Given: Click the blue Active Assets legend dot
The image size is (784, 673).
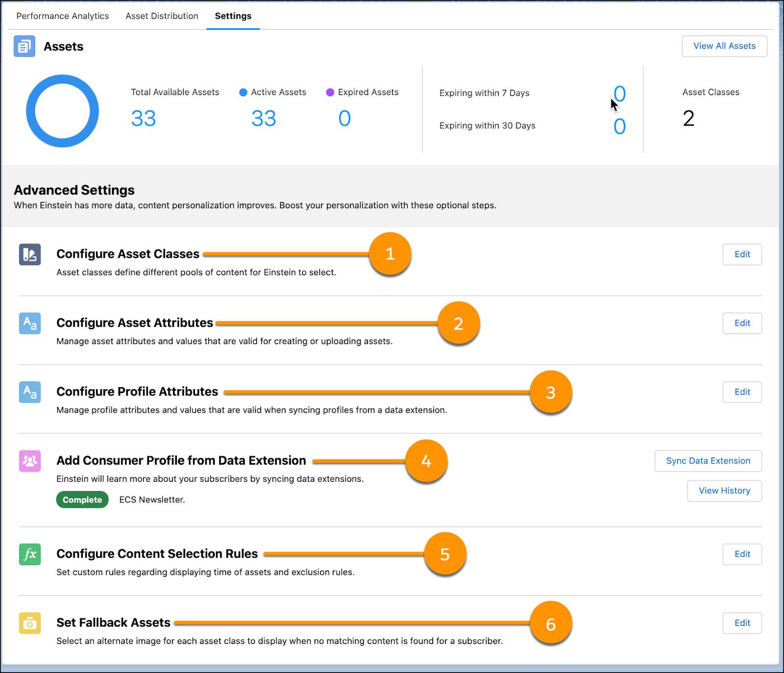Looking at the screenshot, I should coord(243,92).
